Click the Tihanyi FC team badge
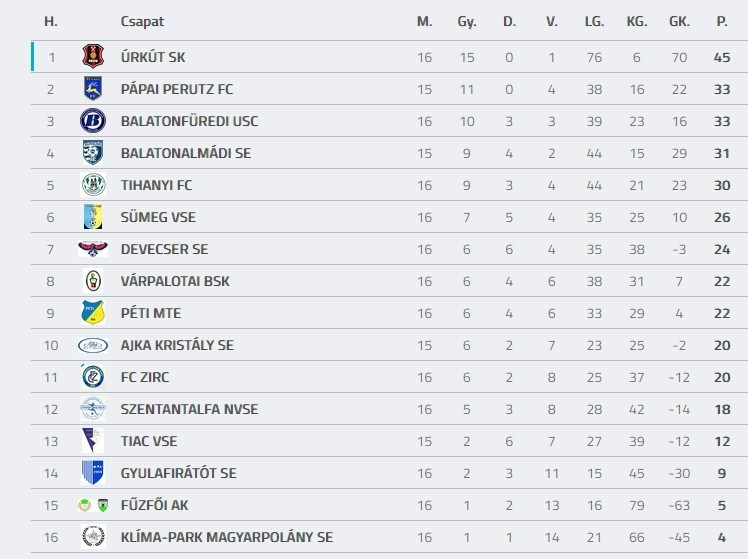 (x=93, y=185)
